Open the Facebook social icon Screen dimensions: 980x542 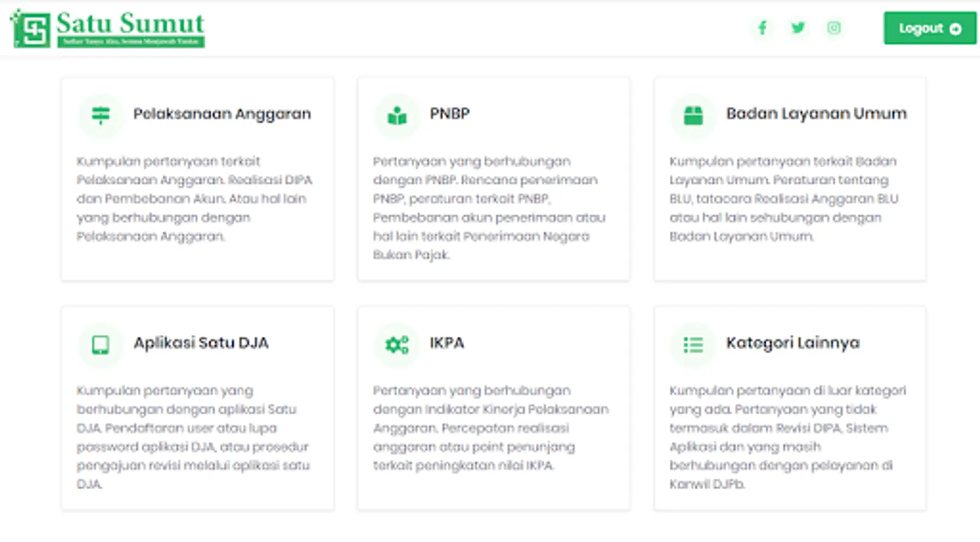tap(762, 28)
